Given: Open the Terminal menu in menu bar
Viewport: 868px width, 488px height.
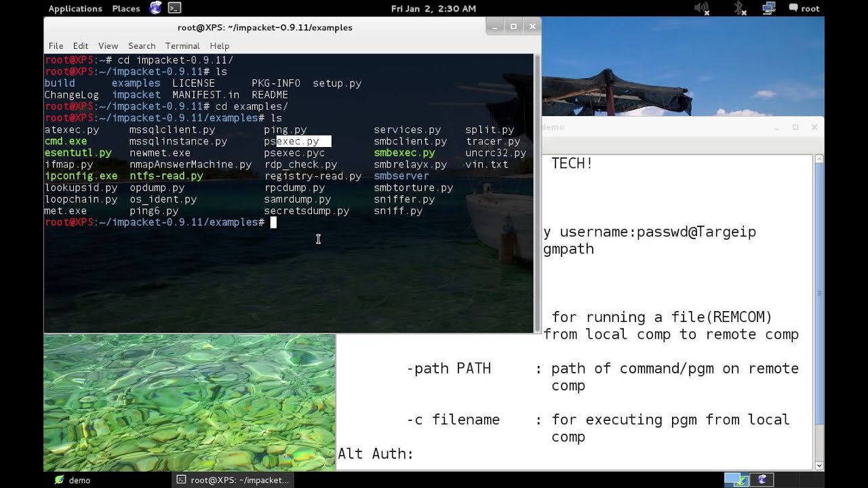Looking at the screenshot, I should tap(182, 45).
